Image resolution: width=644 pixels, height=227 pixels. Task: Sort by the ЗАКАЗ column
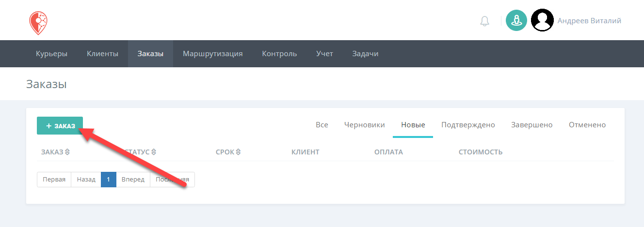55,152
